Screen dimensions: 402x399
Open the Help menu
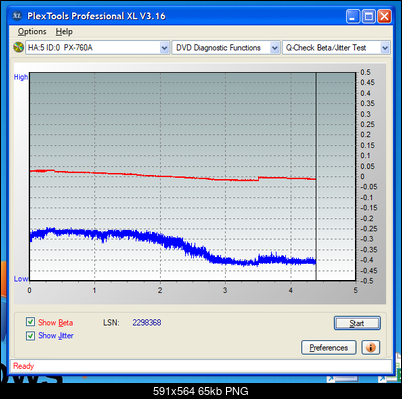click(64, 32)
